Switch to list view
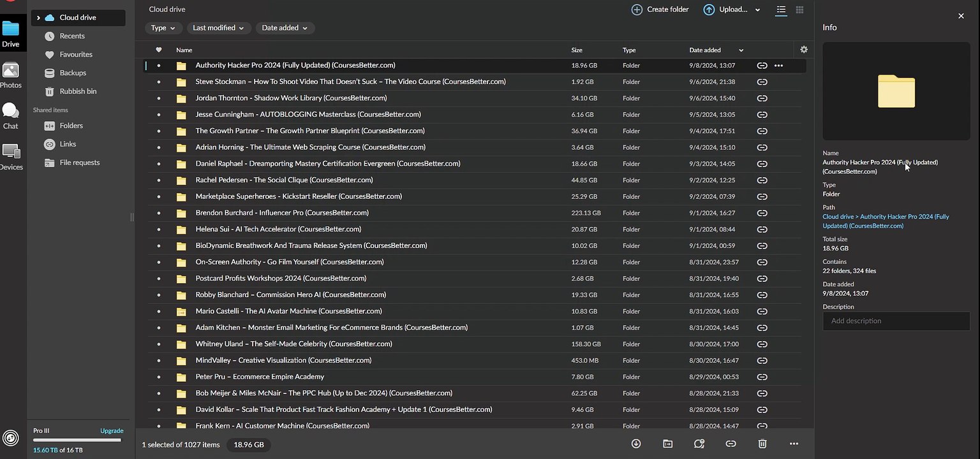The width and height of the screenshot is (980, 459). pos(781,10)
